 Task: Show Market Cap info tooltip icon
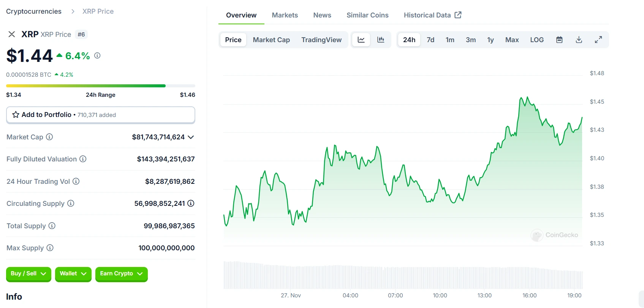pyautogui.click(x=49, y=137)
